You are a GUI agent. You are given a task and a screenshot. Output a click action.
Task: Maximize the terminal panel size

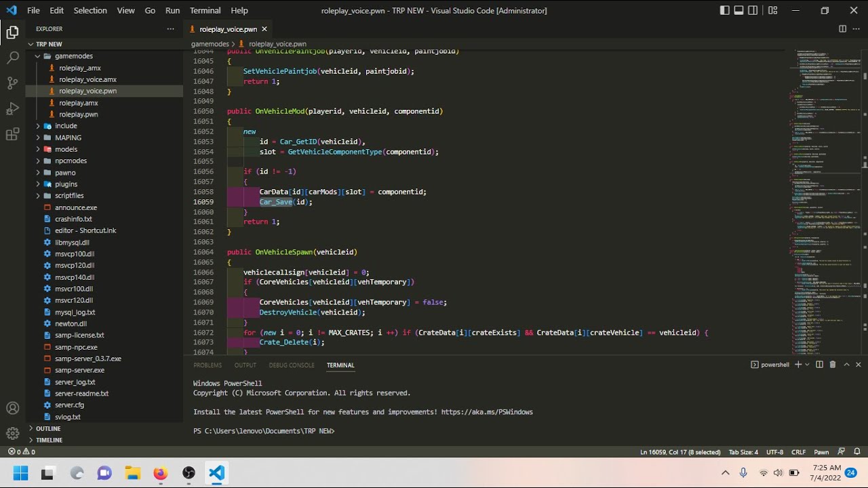[x=846, y=365]
